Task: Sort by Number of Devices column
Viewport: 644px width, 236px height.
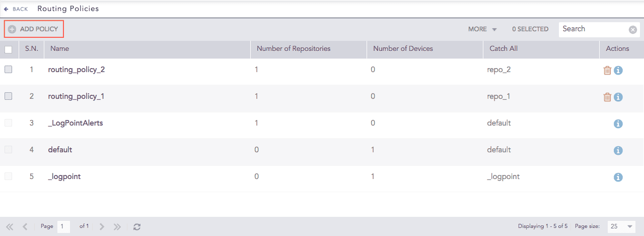Action: (x=403, y=49)
